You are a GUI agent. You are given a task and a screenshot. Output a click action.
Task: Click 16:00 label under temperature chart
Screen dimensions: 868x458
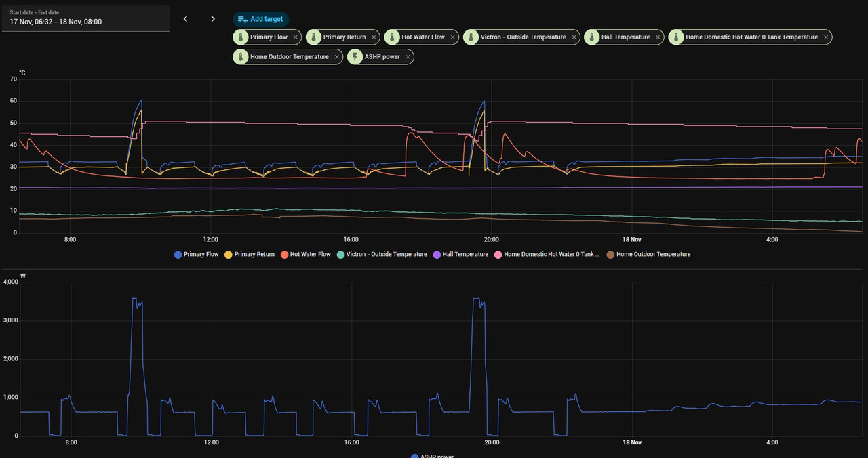[351, 239]
